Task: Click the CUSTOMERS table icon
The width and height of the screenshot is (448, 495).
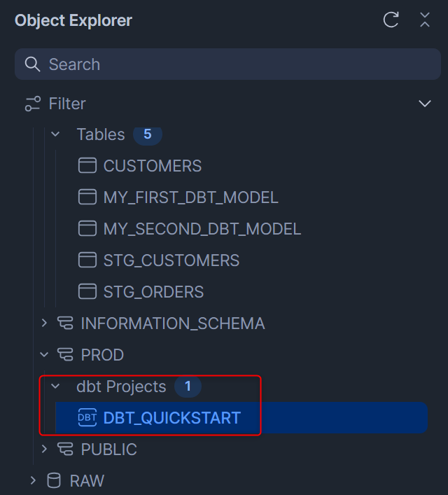Action: tap(87, 165)
